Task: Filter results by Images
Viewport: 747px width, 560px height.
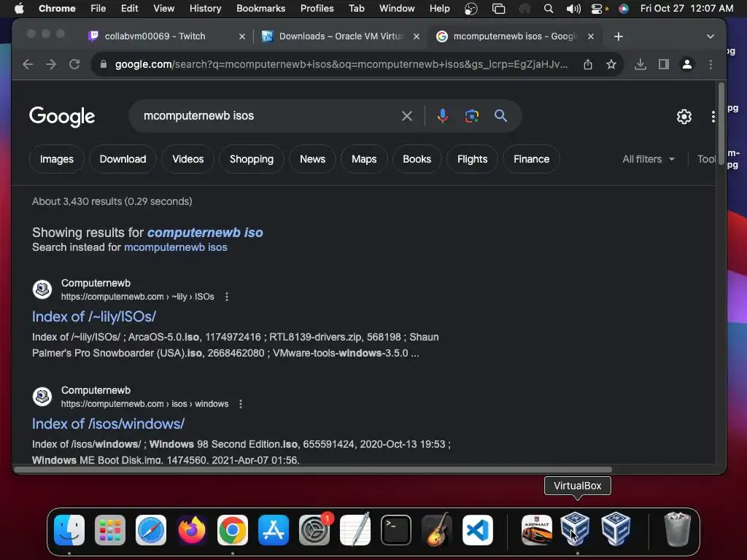Action: 57,159
